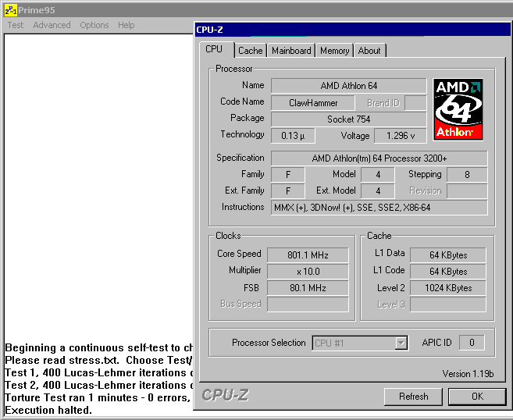The width and height of the screenshot is (513, 420).
Task: Switch to the Cache tab
Action: click(251, 51)
